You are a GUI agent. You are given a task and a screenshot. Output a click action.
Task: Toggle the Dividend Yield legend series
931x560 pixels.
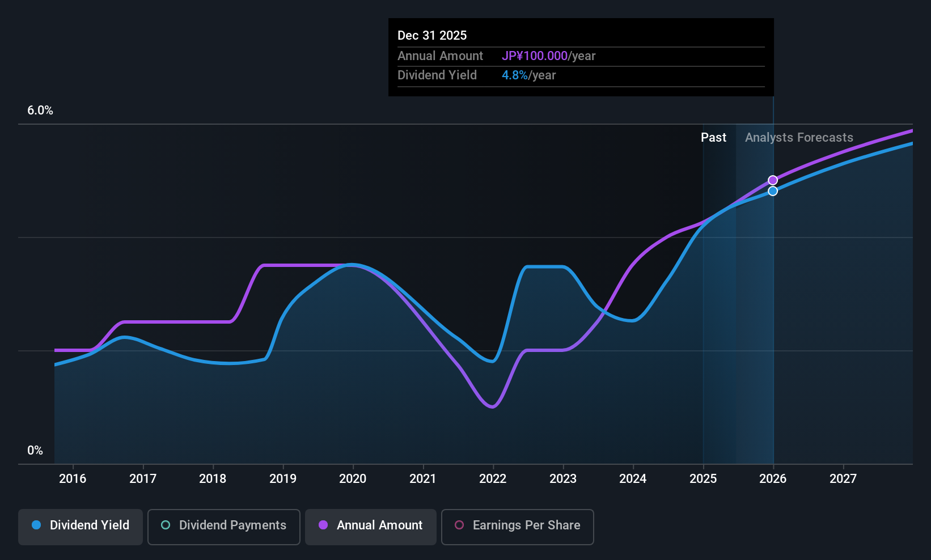pos(81,527)
